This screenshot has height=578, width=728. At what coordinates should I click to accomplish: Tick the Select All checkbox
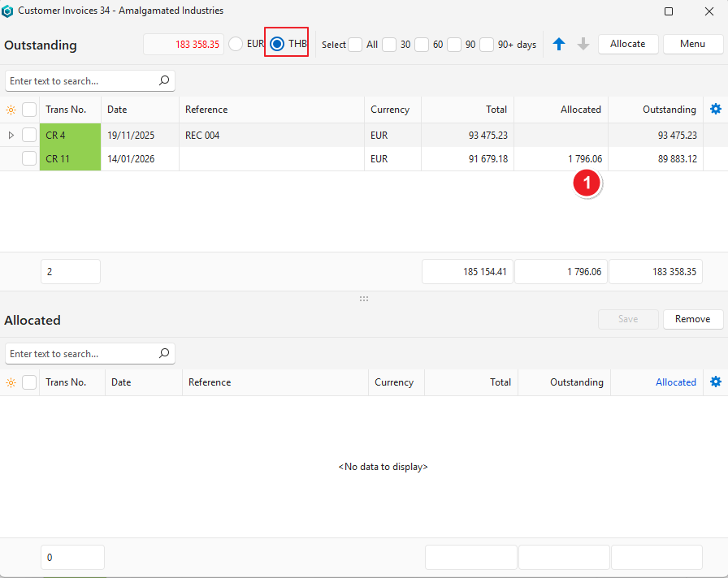tap(355, 45)
